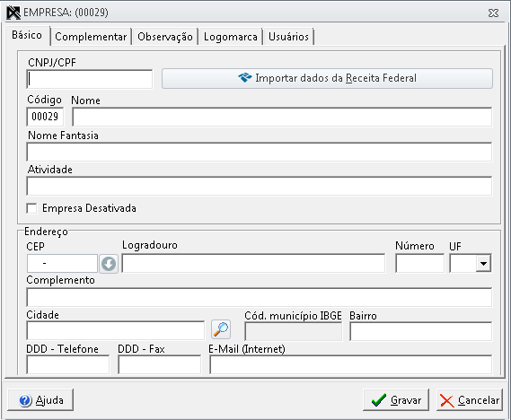Select the Nome Fantasia field
Viewport: 511px width, 420px height.
coord(260,152)
